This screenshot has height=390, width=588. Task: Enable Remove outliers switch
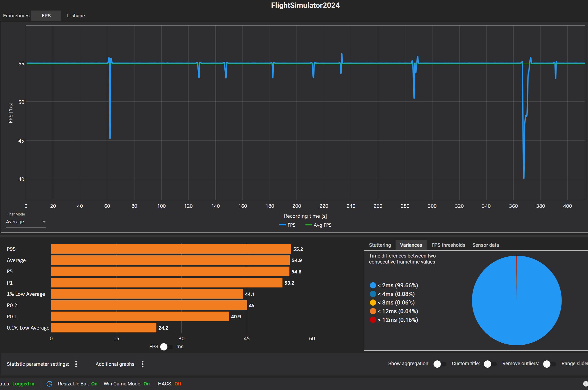(549, 364)
